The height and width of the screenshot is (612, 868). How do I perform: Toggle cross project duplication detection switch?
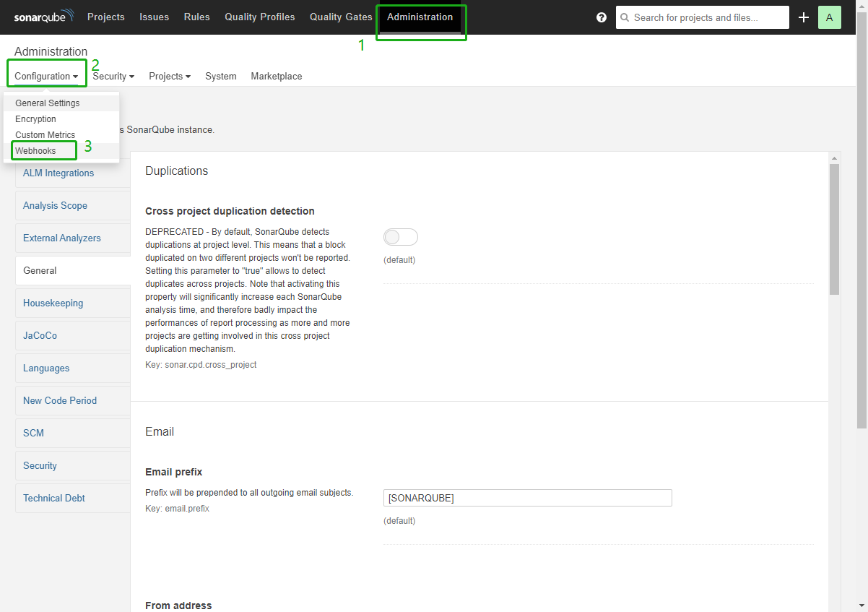click(x=400, y=236)
